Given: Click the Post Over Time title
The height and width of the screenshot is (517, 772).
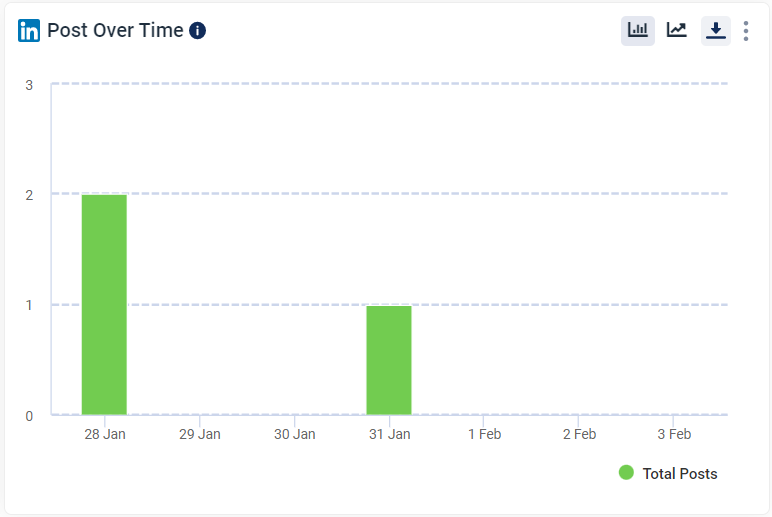Looking at the screenshot, I should 115,30.
